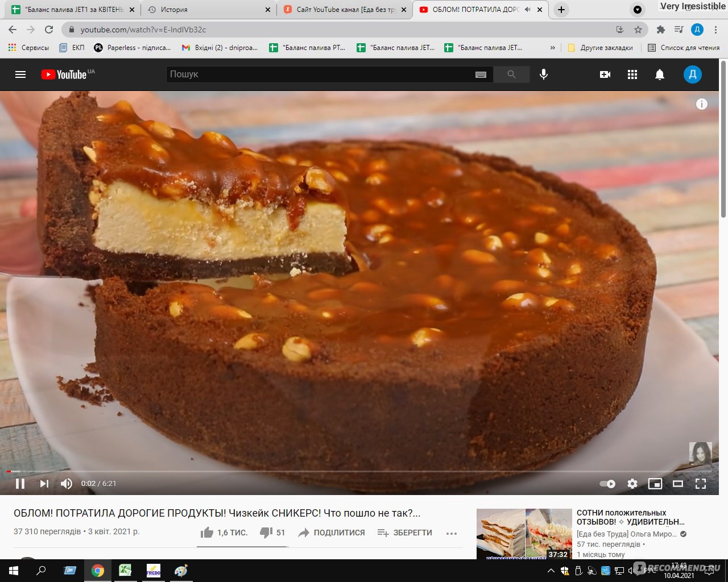Open the Chrome profile avatar
Screen dimensions: 728x582
click(697, 30)
